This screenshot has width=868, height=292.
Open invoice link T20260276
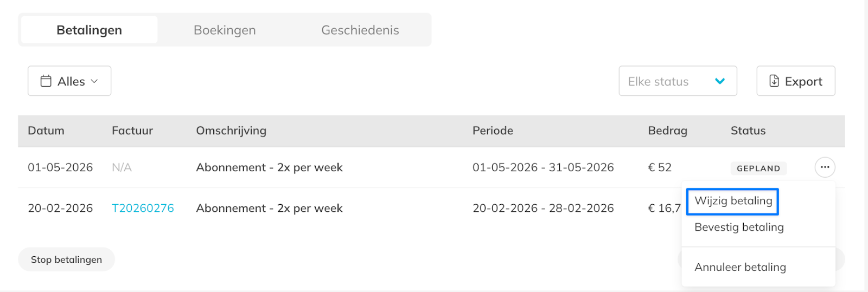(143, 209)
